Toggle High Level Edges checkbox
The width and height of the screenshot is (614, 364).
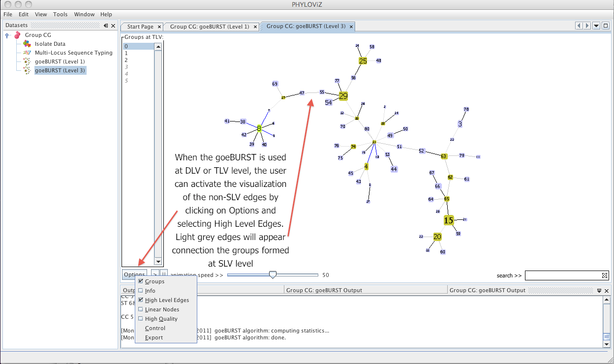[x=141, y=300]
